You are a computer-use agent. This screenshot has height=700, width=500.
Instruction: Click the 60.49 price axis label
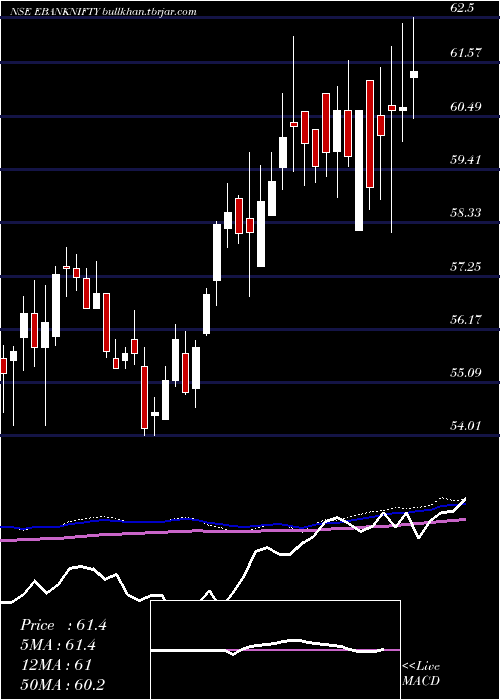click(466, 107)
